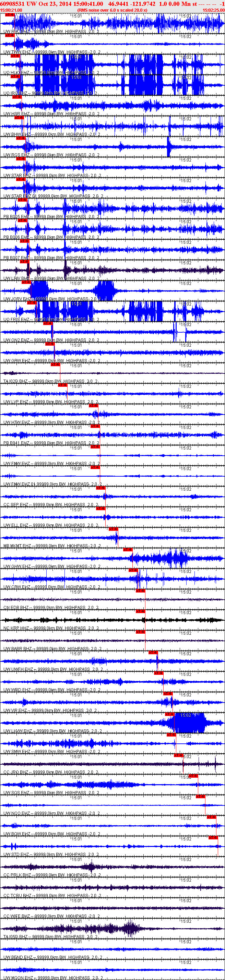This screenshot has width=225, height=980.
Task: Select the UW STAR EHZ 01 trace label
Action: pos(52,196)
